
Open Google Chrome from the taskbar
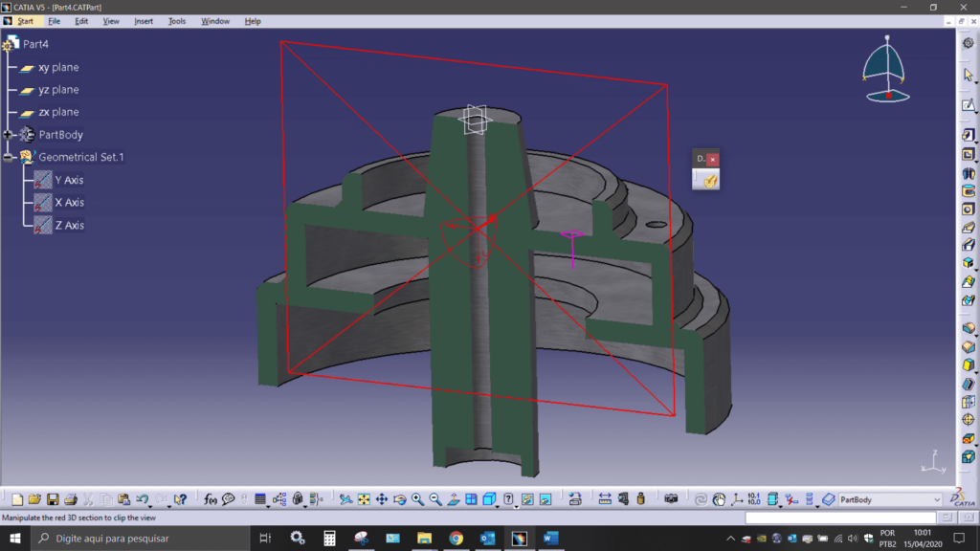(x=456, y=539)
